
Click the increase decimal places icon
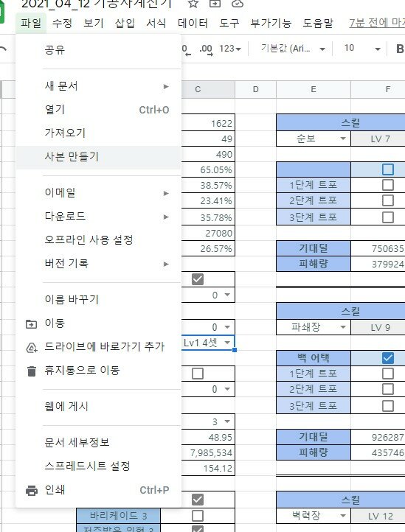[x=207, y=49]
